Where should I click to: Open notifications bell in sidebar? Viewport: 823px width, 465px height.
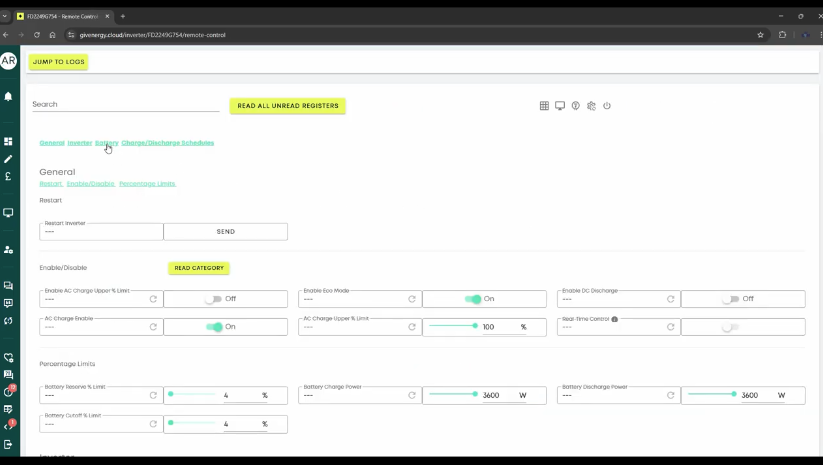[x=8, y=97]
